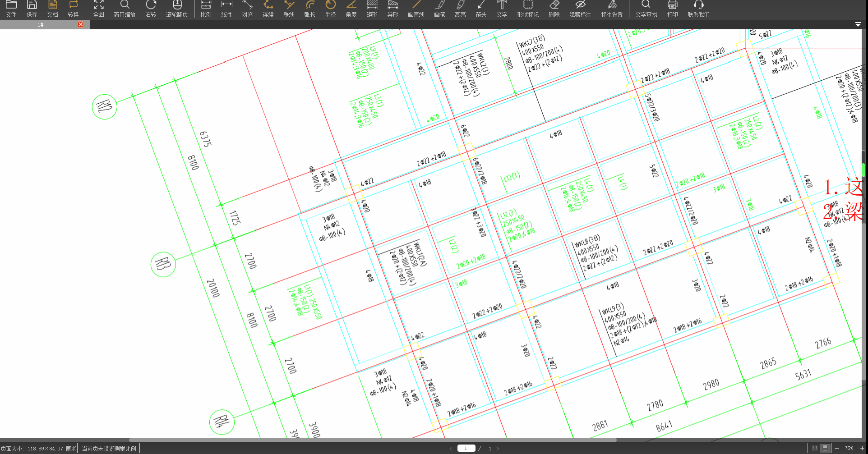This screenshot has height=454, width=868.
Task: Select the 角度 angle tool
Action: point(351,9)
